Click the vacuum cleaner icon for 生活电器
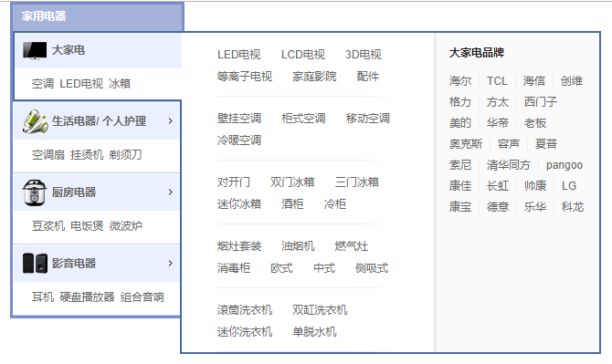 coord(36,121)
